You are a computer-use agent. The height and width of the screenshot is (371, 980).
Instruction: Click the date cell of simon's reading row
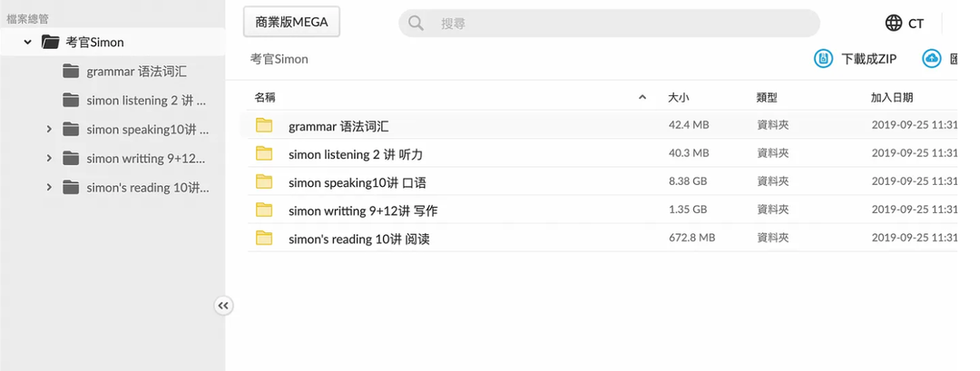[915, 238]
